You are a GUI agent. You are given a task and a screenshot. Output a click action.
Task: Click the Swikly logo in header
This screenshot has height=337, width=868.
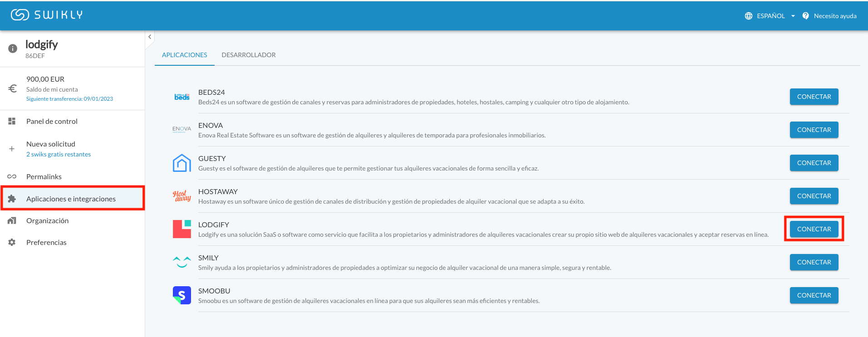[x=47, y=15]
